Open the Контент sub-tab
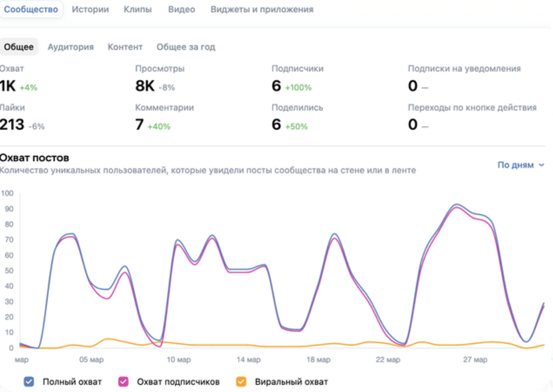The image size is (553, 392). point(125,47)
